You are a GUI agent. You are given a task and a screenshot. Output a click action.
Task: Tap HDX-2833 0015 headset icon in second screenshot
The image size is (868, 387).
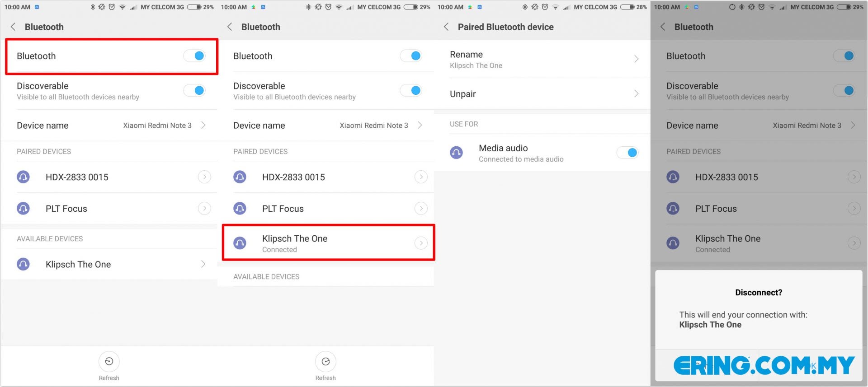[x=240, y=177]
